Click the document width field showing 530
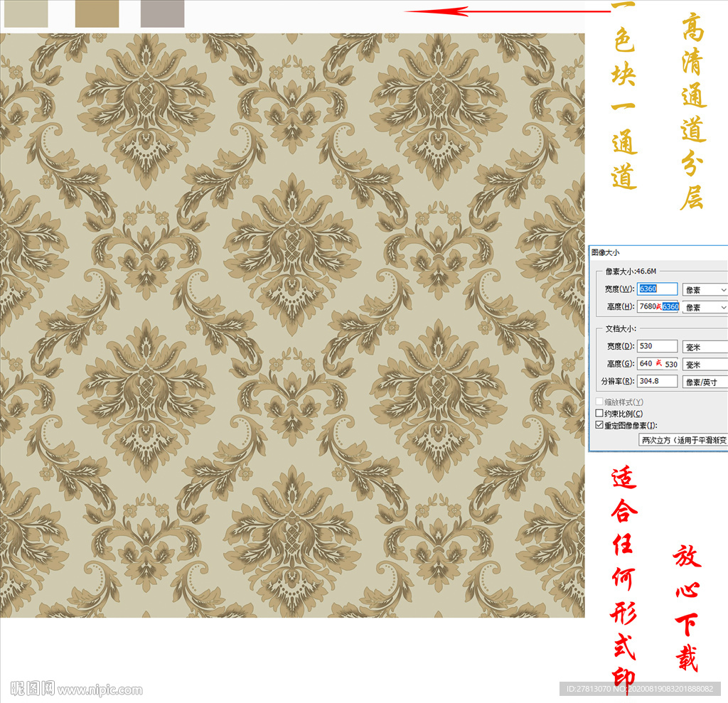The image size is (728, 703). coord(657,346)
